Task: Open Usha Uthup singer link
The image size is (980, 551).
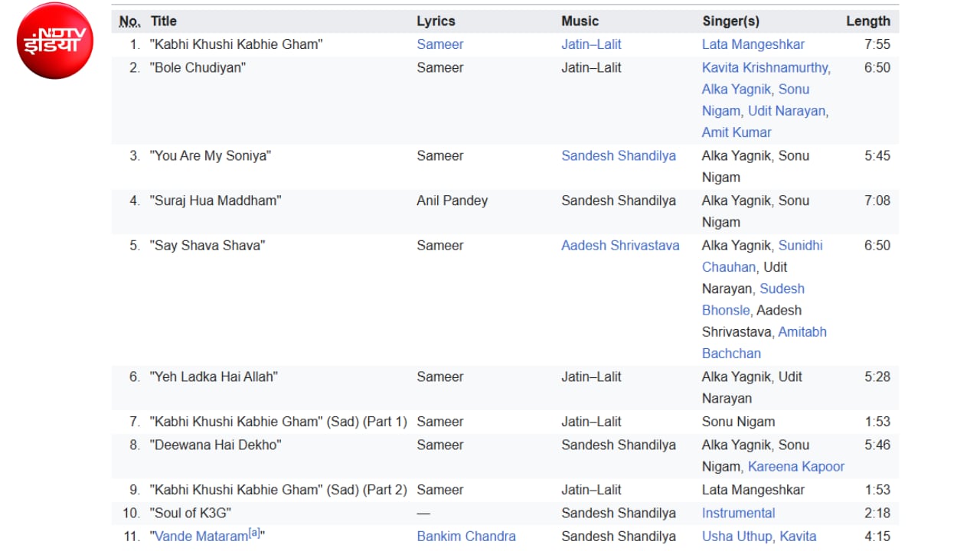Action: point(737,536)
